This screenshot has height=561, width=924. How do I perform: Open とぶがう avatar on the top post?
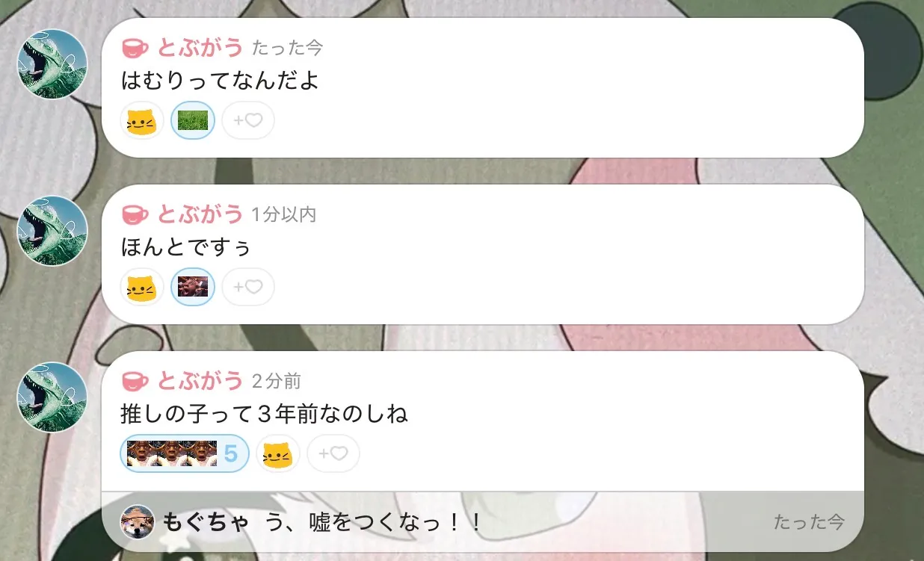(x=52, y=64)
